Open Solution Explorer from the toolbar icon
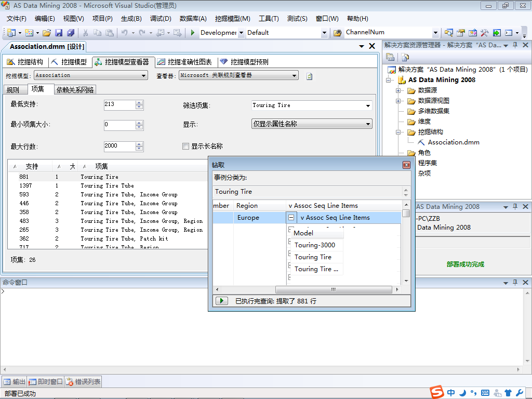This screenshot has width=532, height=399. click(448, 33)
